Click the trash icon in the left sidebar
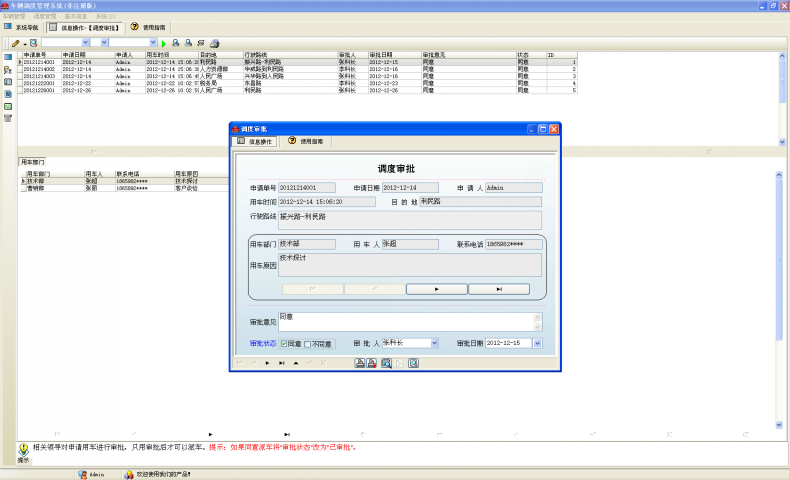The width and height of the screenshot is (790, 480). pos(8,117)
